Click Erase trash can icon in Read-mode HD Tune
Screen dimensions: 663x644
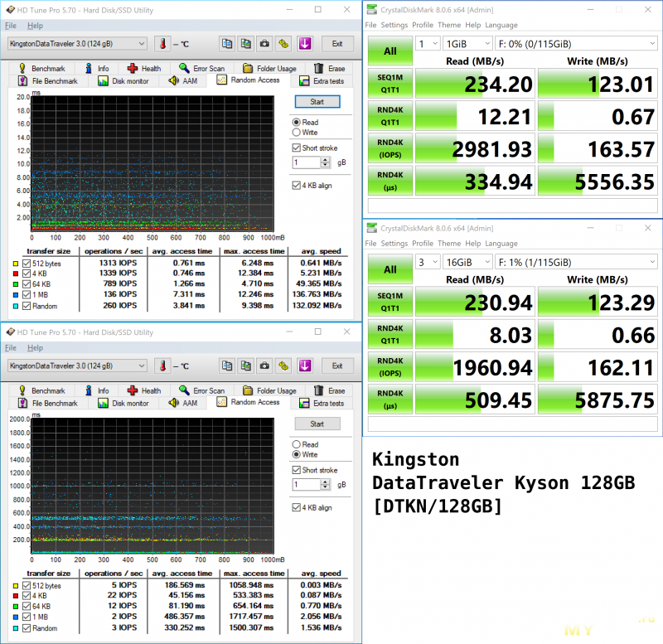click(x=319, y=68)
